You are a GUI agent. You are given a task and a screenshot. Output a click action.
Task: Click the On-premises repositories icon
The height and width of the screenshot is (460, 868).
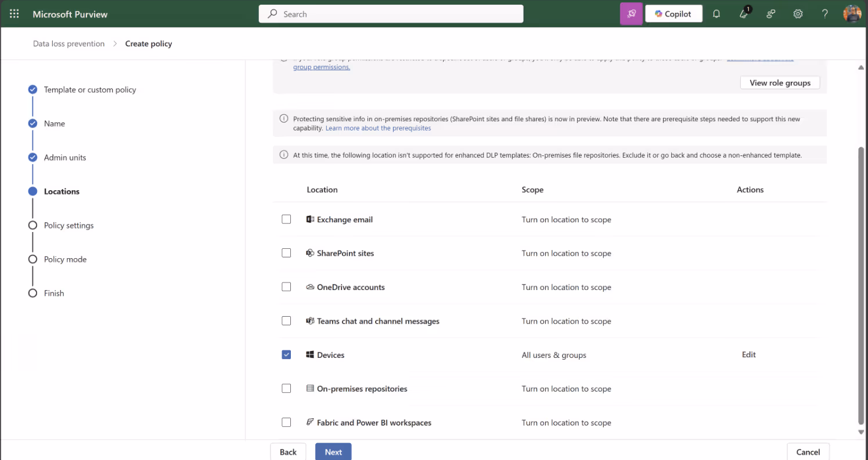click(310, 389)
